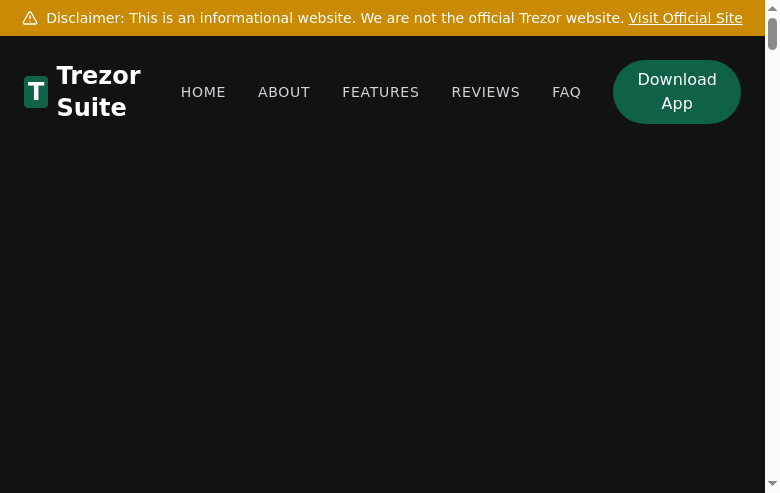Screen dimensions: 780x493
Task: Open the FAQ nav item
Action: pos(566,92)
